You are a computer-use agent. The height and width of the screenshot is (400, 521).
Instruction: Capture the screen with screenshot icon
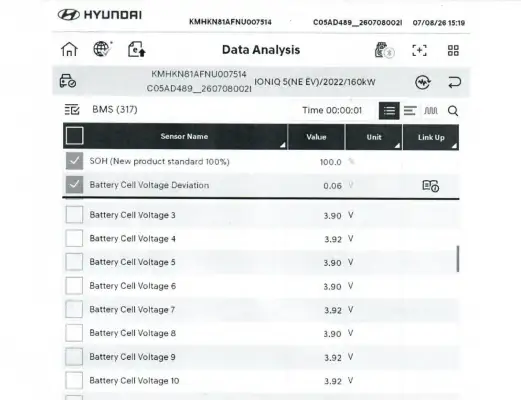pyautogui.click(x=419, y=51)
